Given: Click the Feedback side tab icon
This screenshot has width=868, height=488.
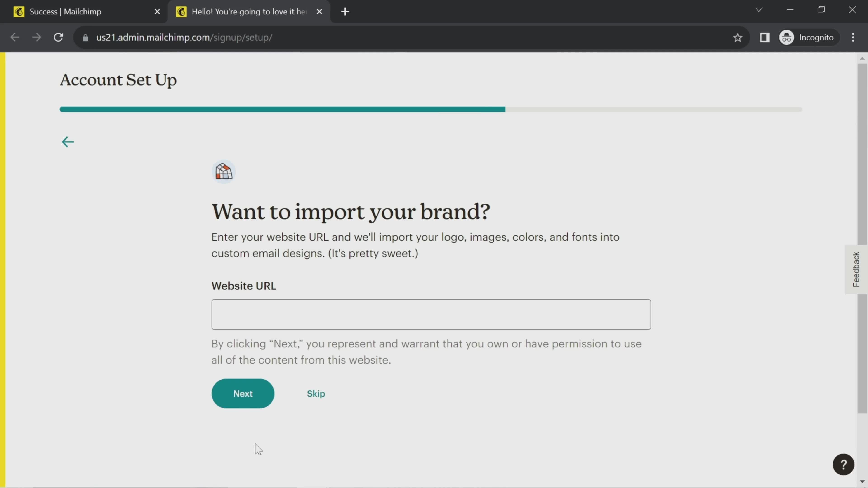Looking at the screenshot, I should pyautogui.click(x=857, y=269).
